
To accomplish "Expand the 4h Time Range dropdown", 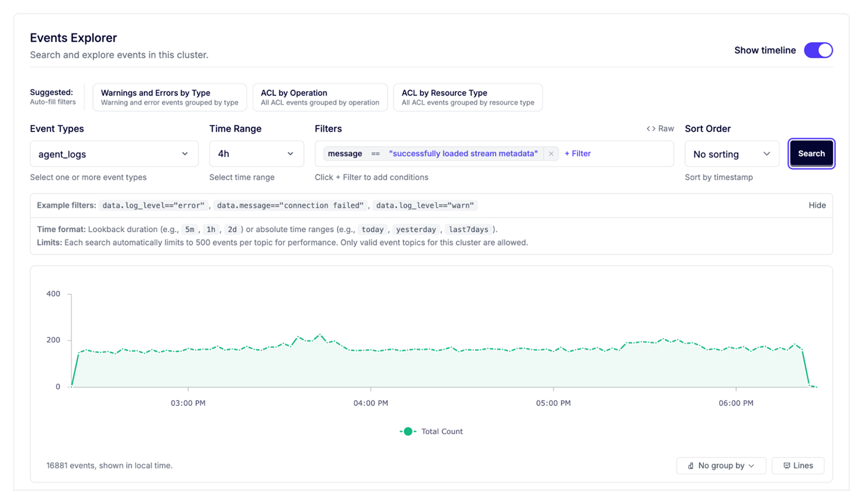I will (x=256, y=154).
